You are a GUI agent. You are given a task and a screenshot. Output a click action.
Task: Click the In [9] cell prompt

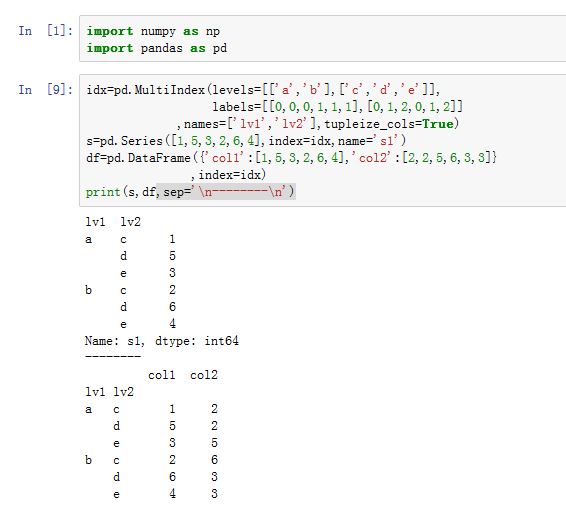pyautogui.click(x=45, y=89)
